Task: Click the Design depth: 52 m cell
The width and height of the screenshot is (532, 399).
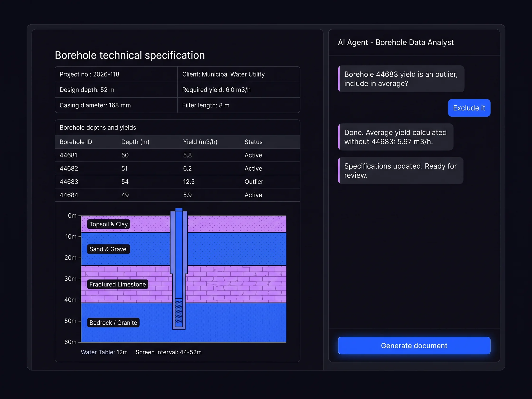Action: (x=116, y=90)
